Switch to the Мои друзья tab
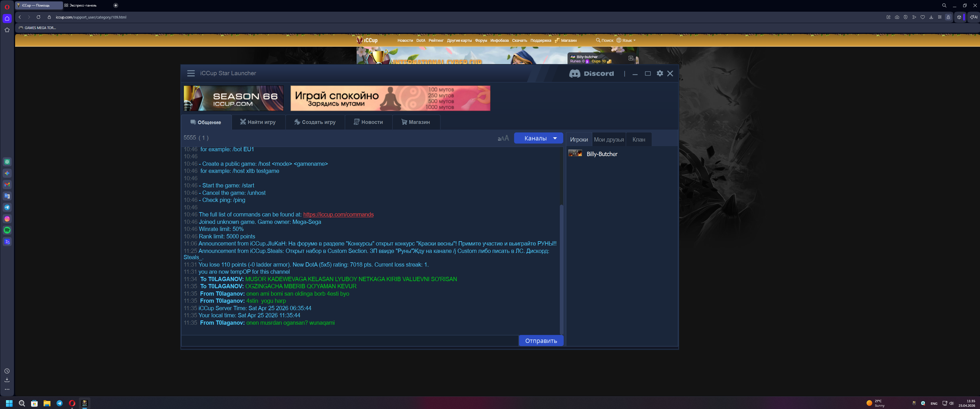Viewport: 980px width, 409px height. pyautogui.click(x=609, y=140)
